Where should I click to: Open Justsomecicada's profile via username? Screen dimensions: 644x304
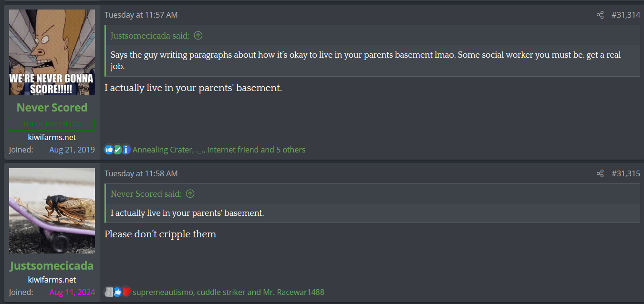(x=52, y=266)
